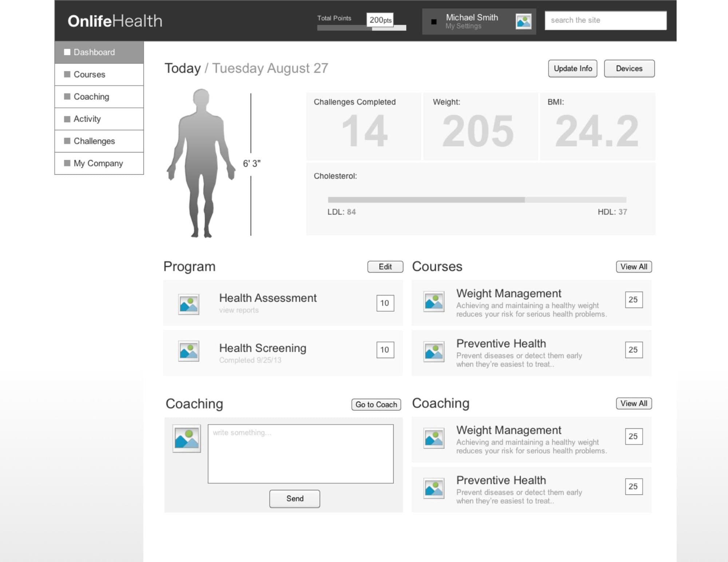Screen dimensions: 728x562
Task: Click the Edit button for Program
Action: pos(385,267)
